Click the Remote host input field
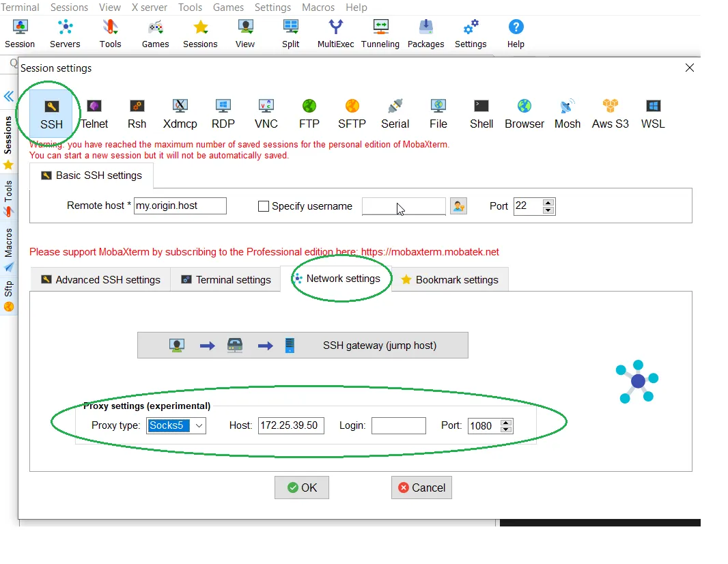Image resolution: width=728 pixels, height=564 pixels. (180, 206)
